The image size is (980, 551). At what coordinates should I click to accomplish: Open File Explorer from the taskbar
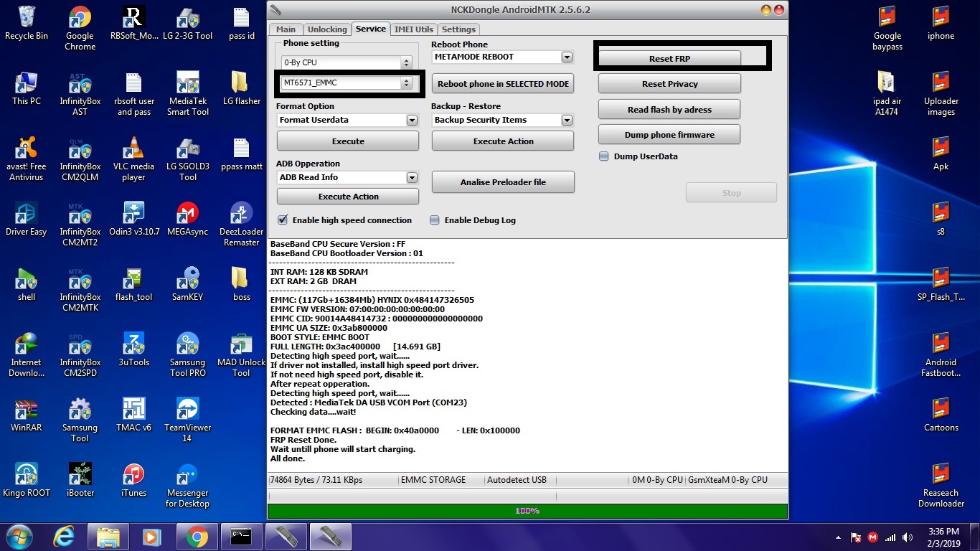click(x=108, y=537)
